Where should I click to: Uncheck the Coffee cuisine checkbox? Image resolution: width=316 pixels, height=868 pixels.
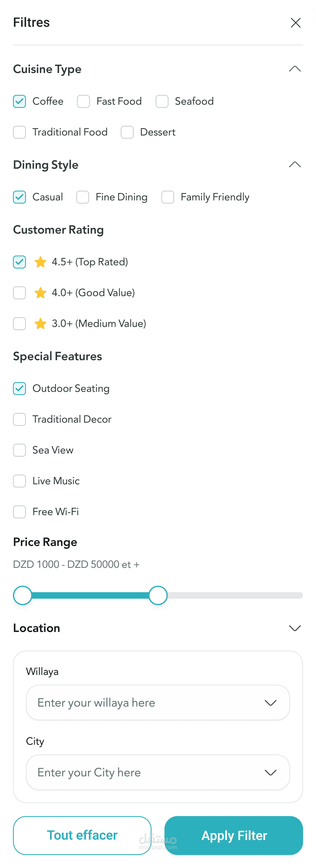19,101
